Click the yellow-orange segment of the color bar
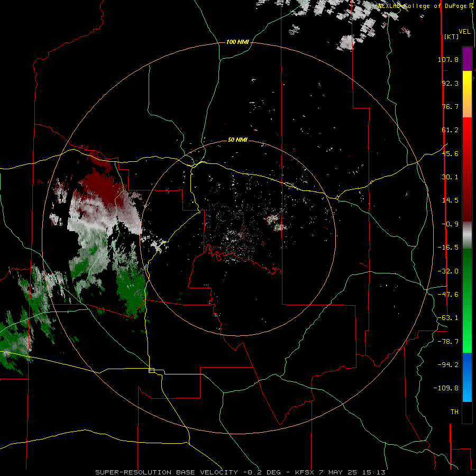 (x=467, y=94)
